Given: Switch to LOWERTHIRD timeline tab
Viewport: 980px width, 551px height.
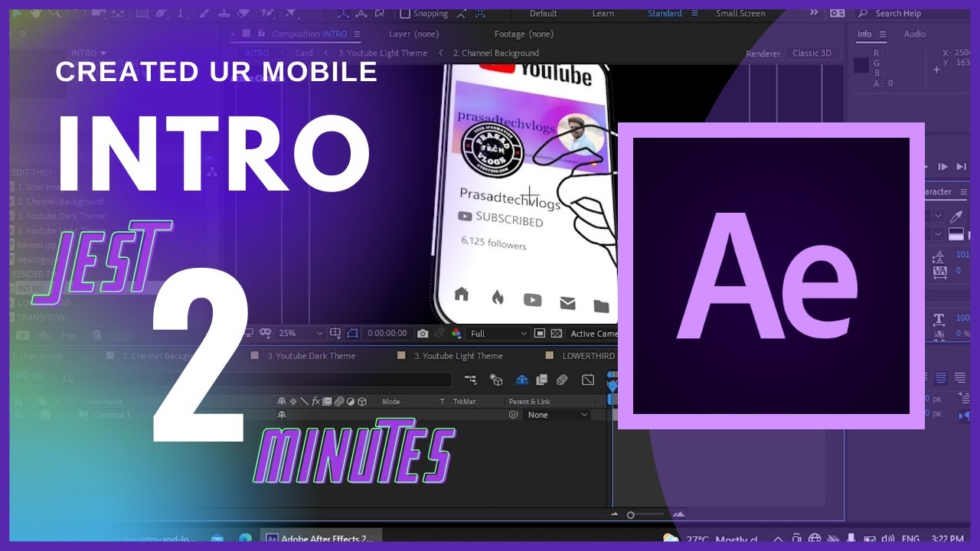Looking at the screenshot, I should pos(588,356).
